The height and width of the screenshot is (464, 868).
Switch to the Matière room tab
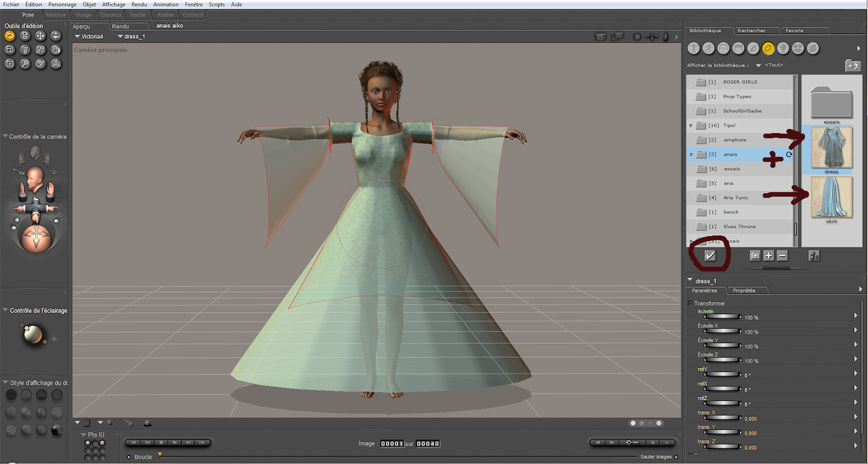click(x=56, y=14)
